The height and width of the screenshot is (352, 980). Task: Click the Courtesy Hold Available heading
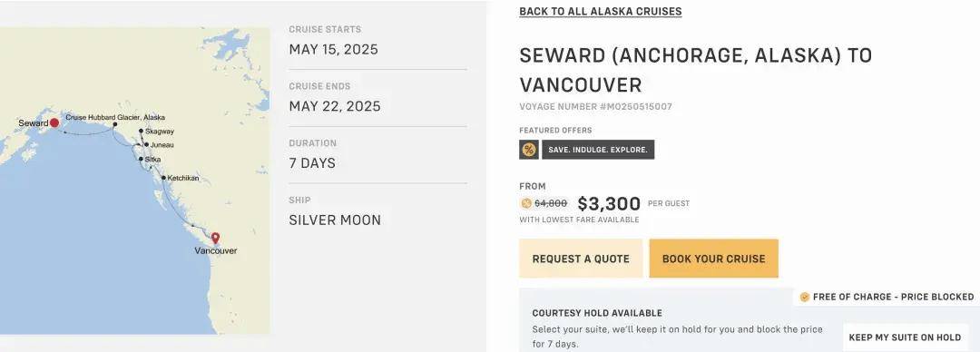click(597, 313)
